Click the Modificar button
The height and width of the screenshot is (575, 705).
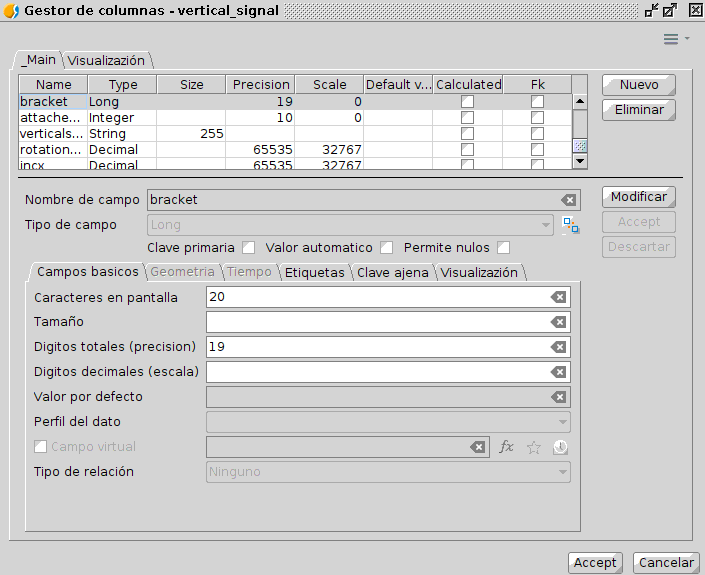(639, 197)
